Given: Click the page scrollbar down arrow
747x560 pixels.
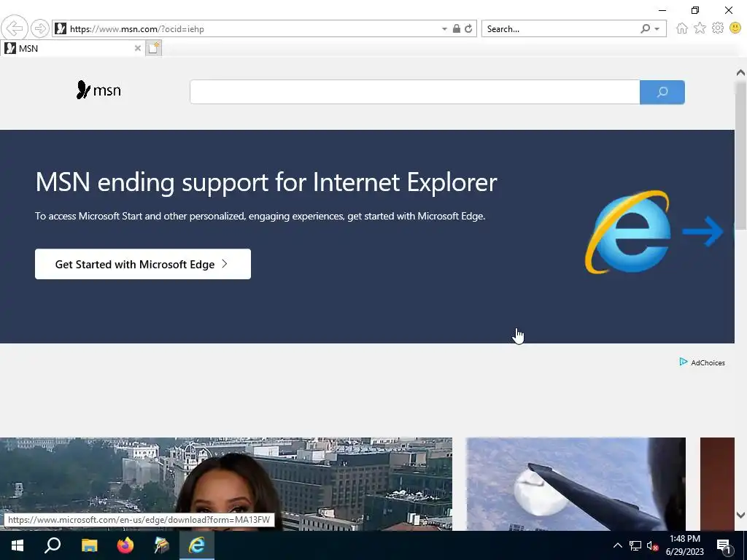Looking at the screenshot, I should [x=740, y=515].
